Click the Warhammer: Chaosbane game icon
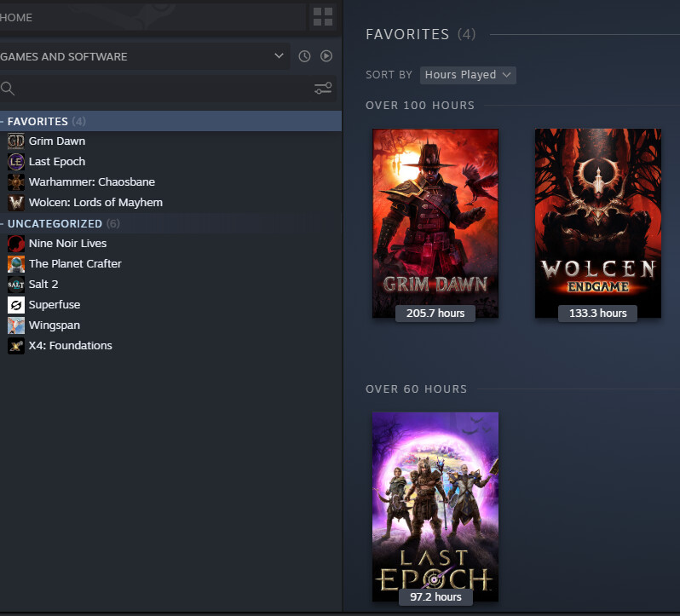The height and width of the screenshot is (616, 680). tap(16, 182)
